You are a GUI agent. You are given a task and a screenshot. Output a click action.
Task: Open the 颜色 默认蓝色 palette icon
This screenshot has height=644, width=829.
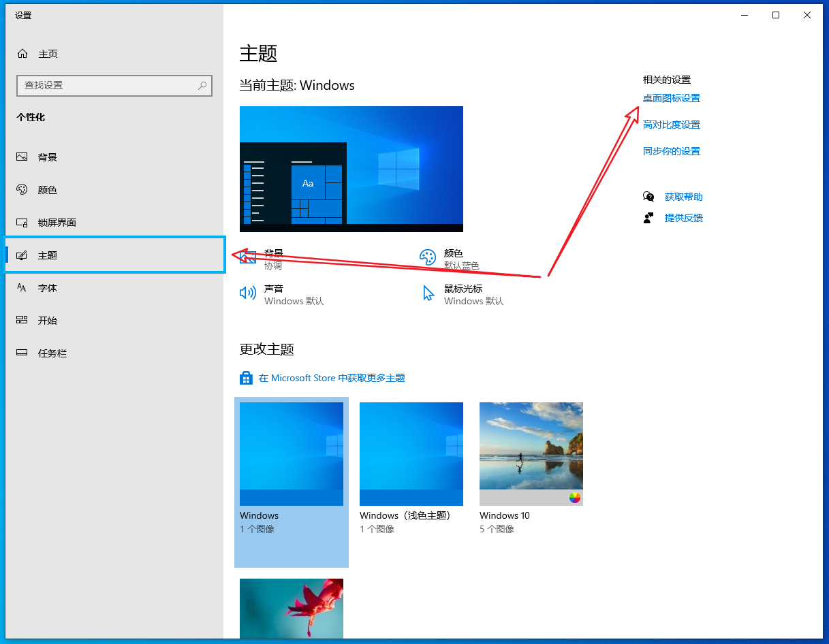(x=428, y=257)
